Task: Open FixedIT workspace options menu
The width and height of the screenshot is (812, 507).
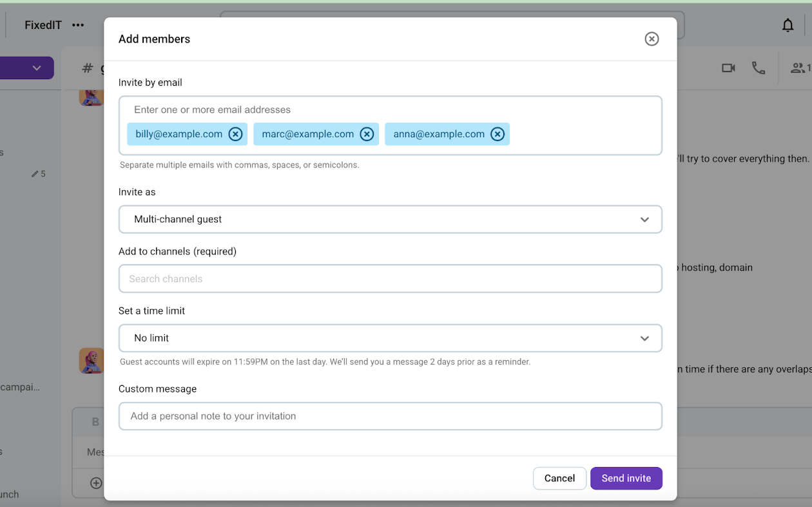Action: click(78, 25)
